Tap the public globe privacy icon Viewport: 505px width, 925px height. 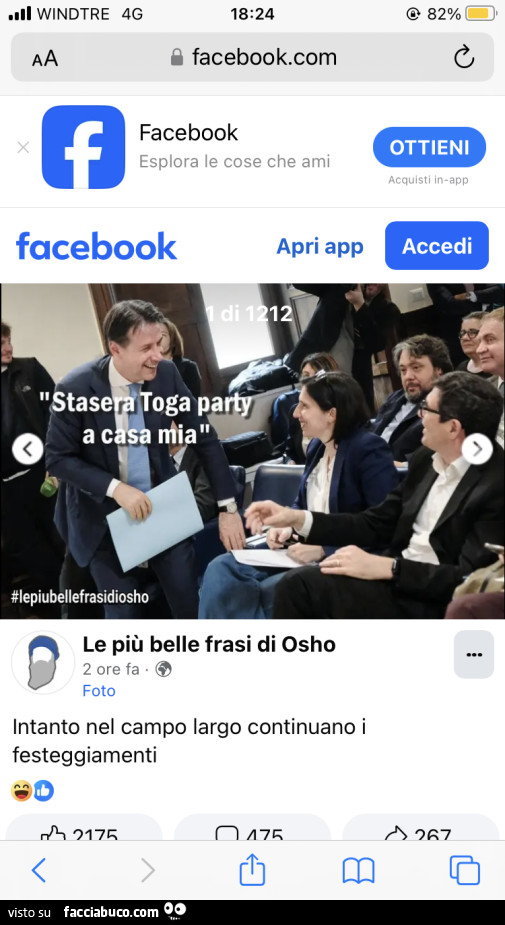click(x=163, y=669)
